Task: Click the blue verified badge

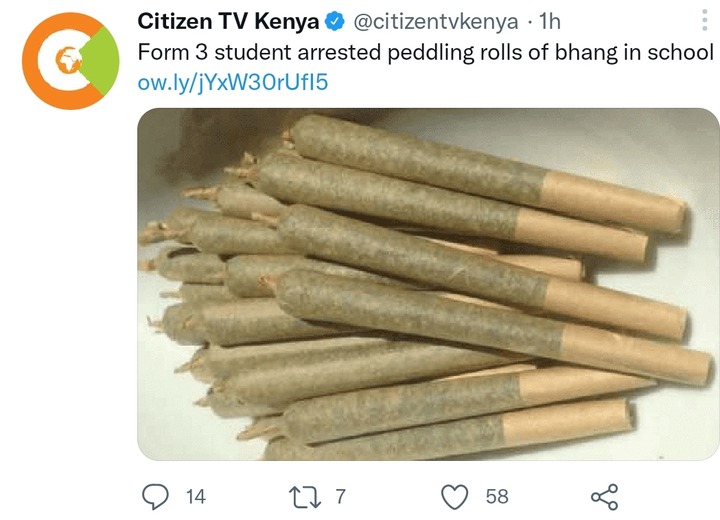Action: [x=335, y=21]
